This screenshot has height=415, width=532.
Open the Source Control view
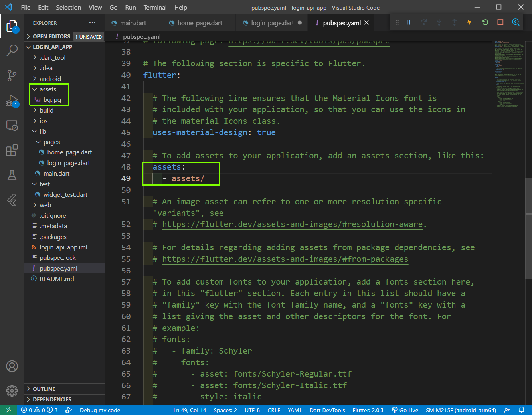click(12, 75)
